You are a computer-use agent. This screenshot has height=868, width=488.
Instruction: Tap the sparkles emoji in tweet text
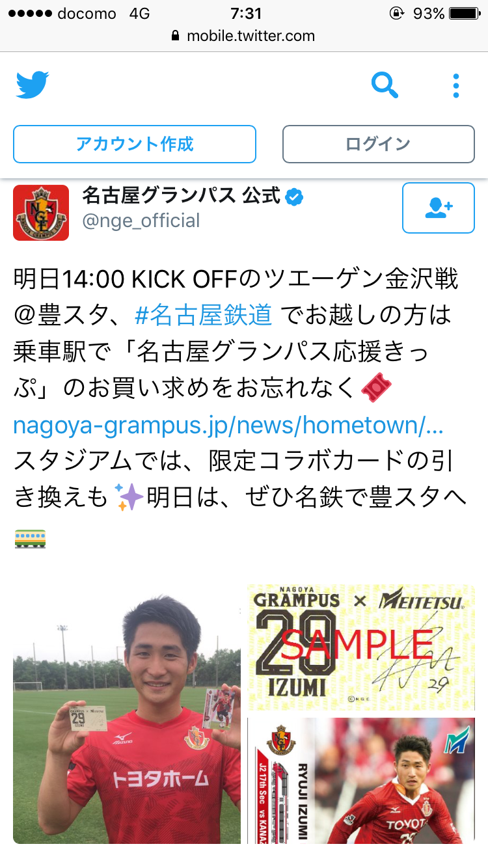coord(128,498)
